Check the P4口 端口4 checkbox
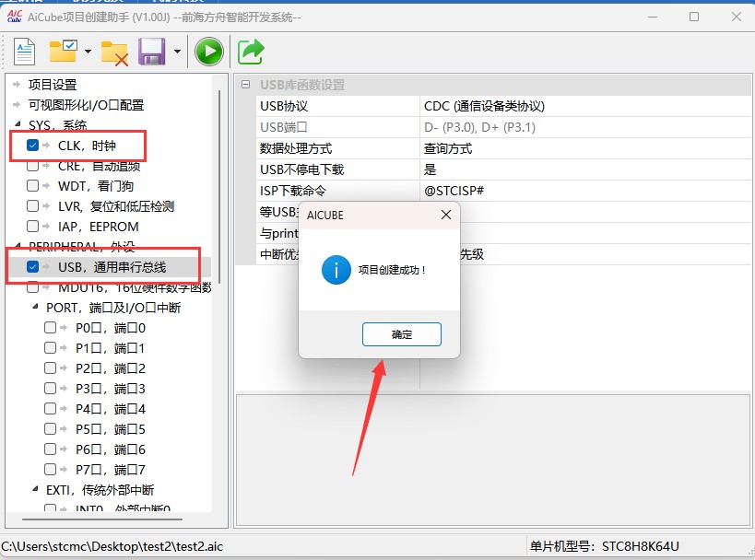 (50, 408)
